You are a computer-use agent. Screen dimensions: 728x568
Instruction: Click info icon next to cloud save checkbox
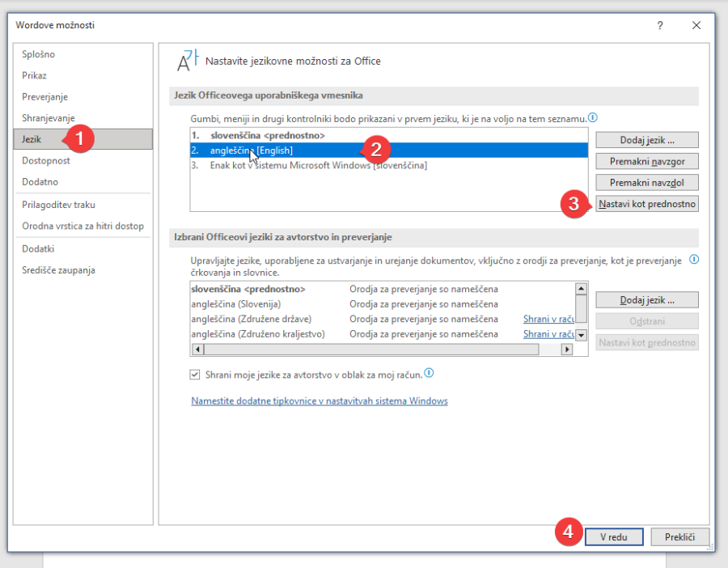pos(430,373)
